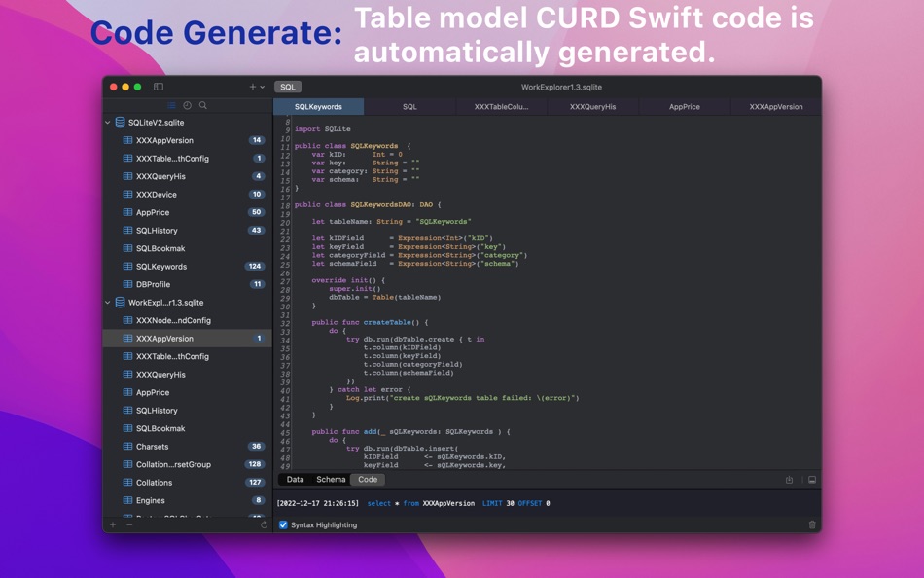Viewport: 924px width, 578px height.
Task: Select SQLBookmak under WorkExpl...r1.3.sqlite
Action: pyautogui.click(x=187, y=428)
